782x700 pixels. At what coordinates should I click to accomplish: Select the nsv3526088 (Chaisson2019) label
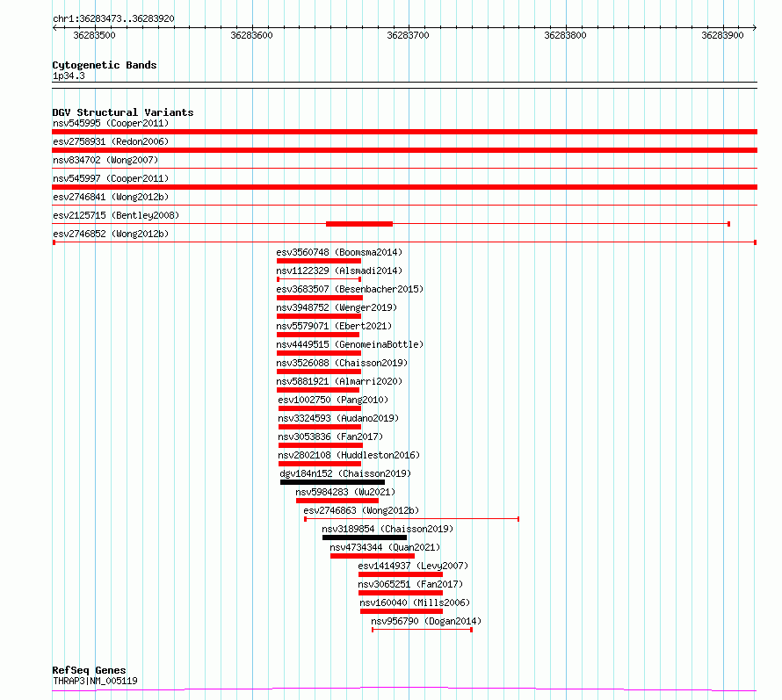pos(342,363)
